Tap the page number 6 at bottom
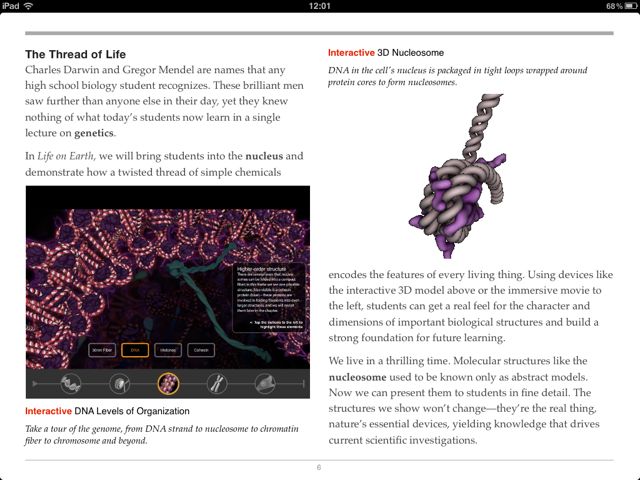The width and height of the screenshot is (640, 480). coord(319,467)
